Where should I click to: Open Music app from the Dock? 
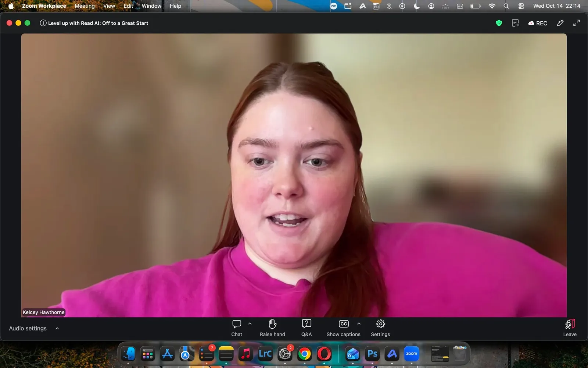(x=245, y=354)
